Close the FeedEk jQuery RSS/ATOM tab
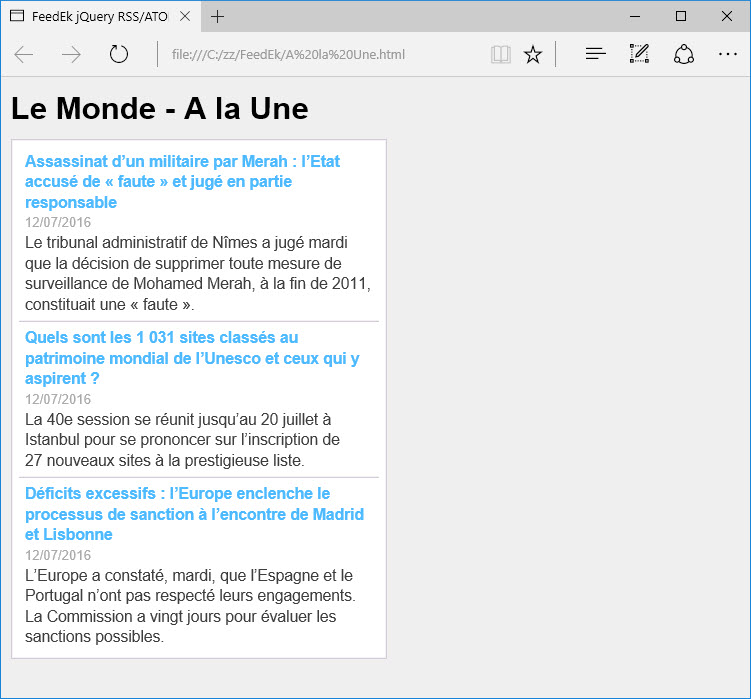The width and height of the screenshot is (751, 699). pos(185,16)
